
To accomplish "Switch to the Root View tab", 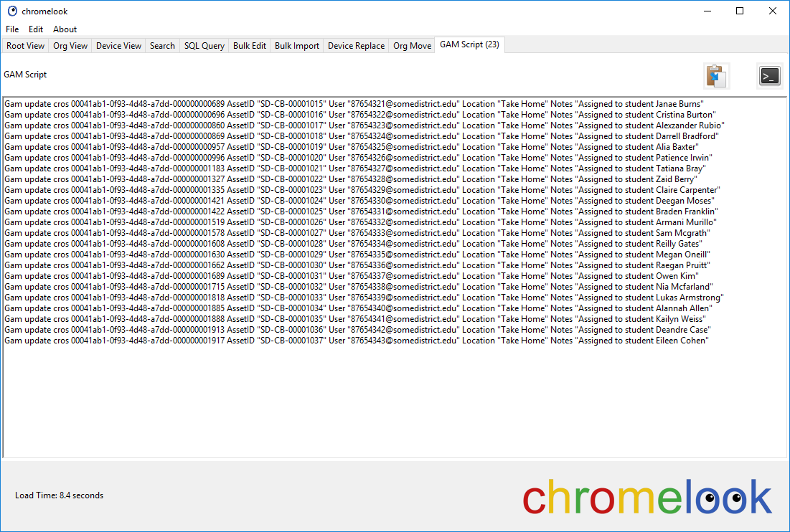I will pos(26,46).
